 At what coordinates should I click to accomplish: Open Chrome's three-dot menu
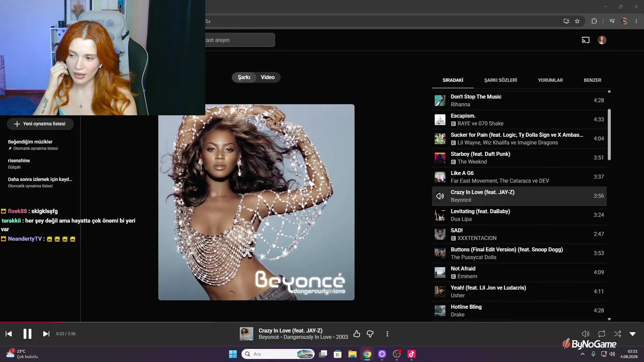(x=636, y=21)
